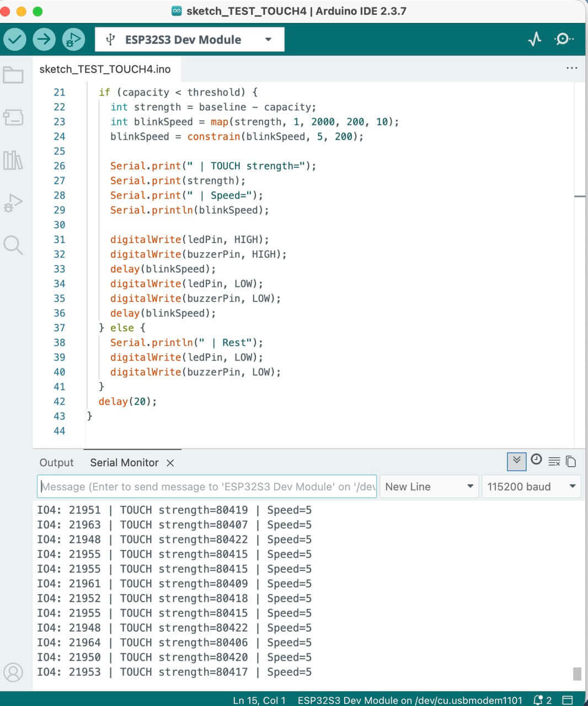Click serial output row with strength=80419
This screenshot has height=706, width=588.
pyautogui.click(x=174, y=510)
